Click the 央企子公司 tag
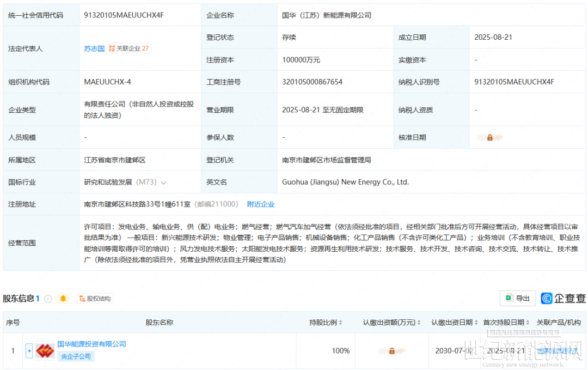The image size is (588, 370). tap(76, 356)
